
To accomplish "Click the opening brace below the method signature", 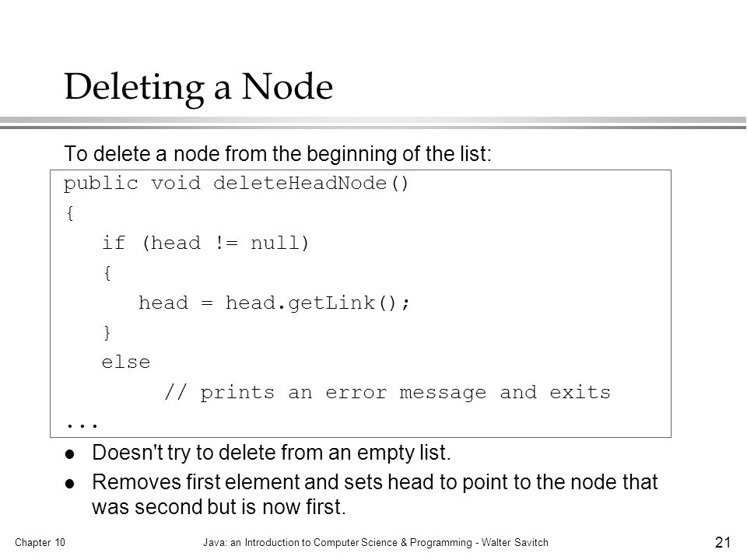I will point(69,213).
